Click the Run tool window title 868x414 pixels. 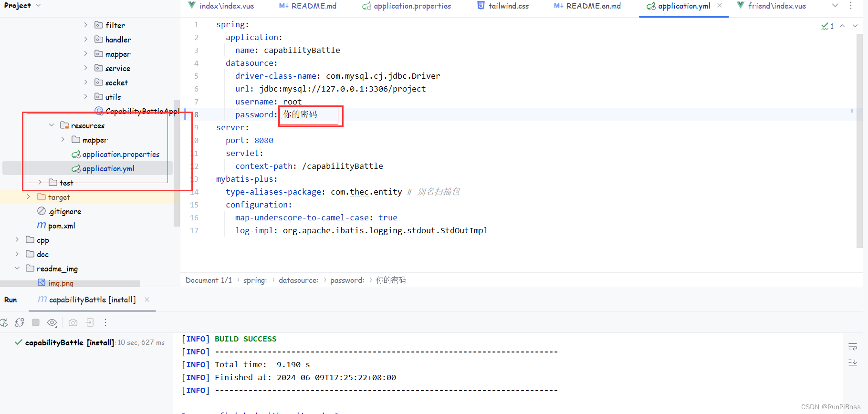click(x=10, y=300)
